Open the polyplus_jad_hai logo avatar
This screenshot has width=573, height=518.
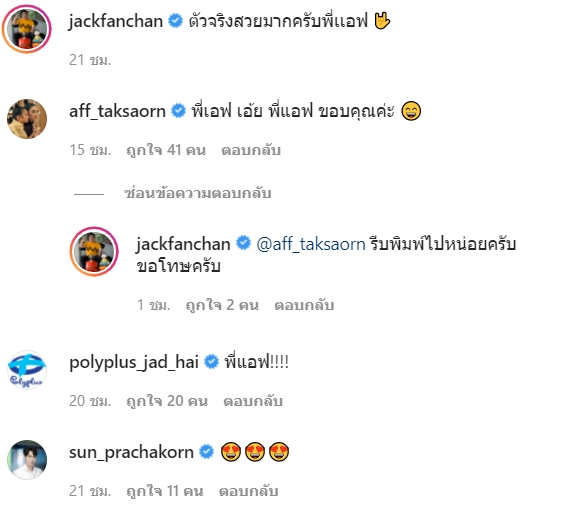[x=27, y=370]
